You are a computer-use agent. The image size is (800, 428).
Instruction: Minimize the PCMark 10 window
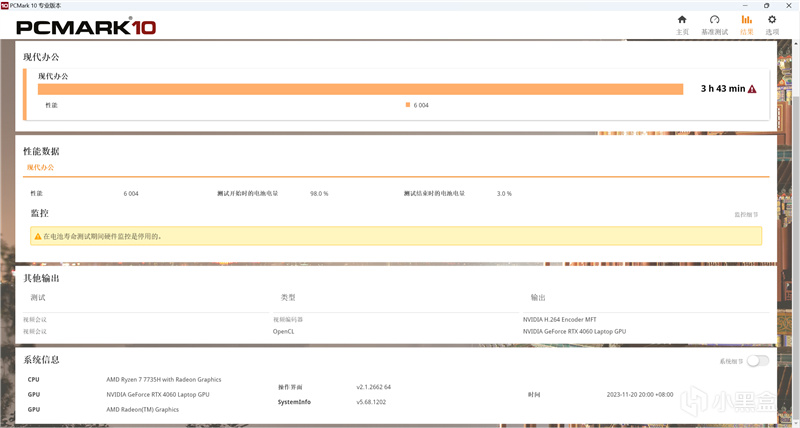click(745, 5)
